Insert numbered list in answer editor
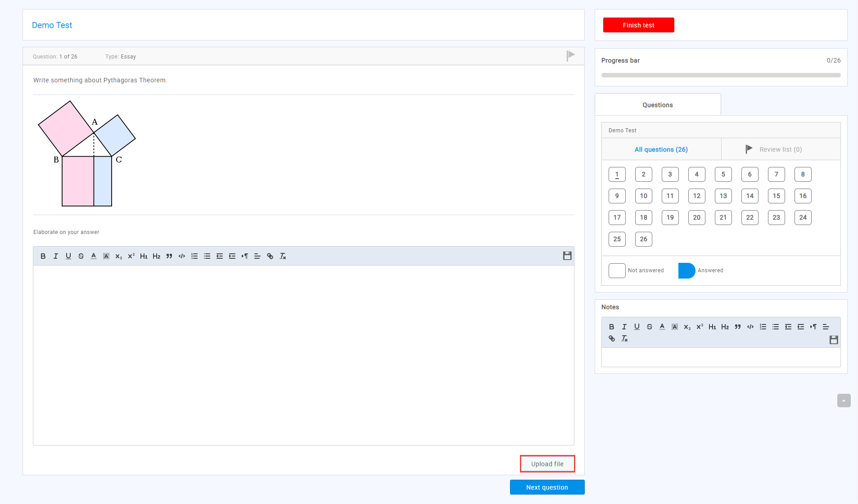858x504 pixels. pos(194,256)
